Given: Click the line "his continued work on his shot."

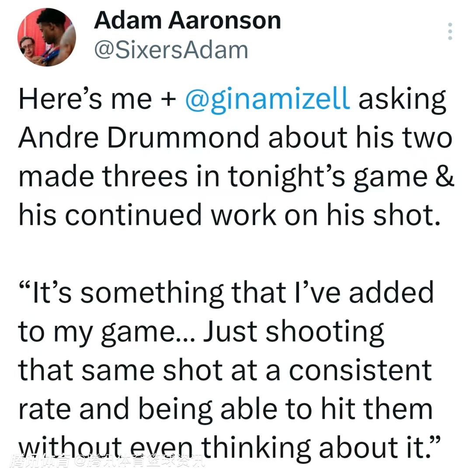Looking at the screenshot, I should coord(228,216).
